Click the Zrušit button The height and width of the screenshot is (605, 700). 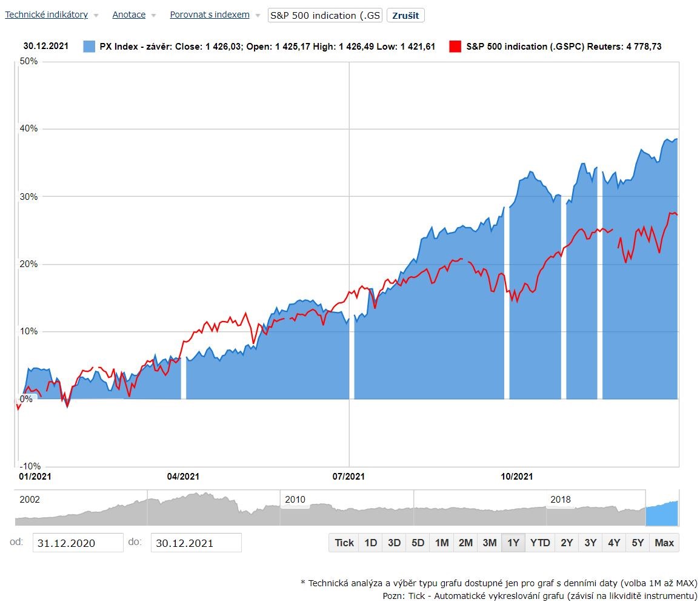click(x=405, y=15)
